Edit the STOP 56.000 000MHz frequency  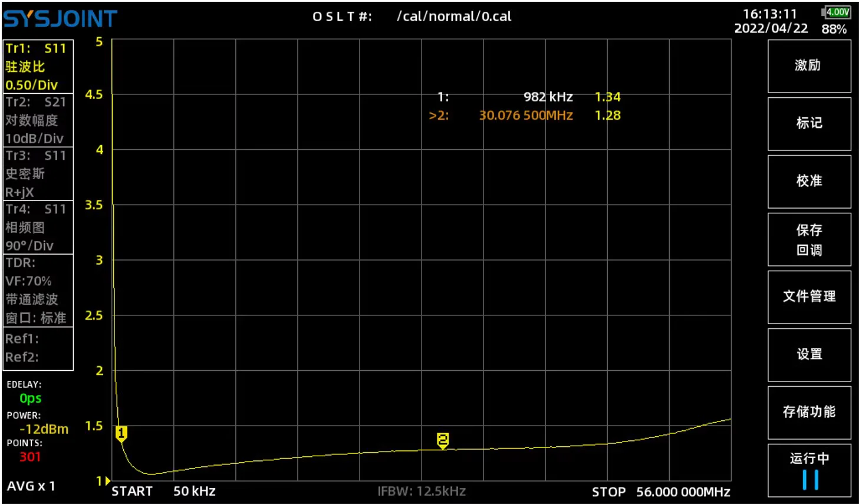tap(661, 492)
